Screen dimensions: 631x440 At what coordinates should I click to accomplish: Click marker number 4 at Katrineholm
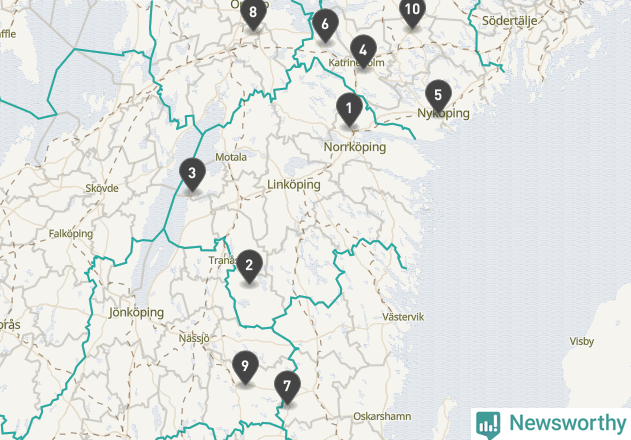363,52
